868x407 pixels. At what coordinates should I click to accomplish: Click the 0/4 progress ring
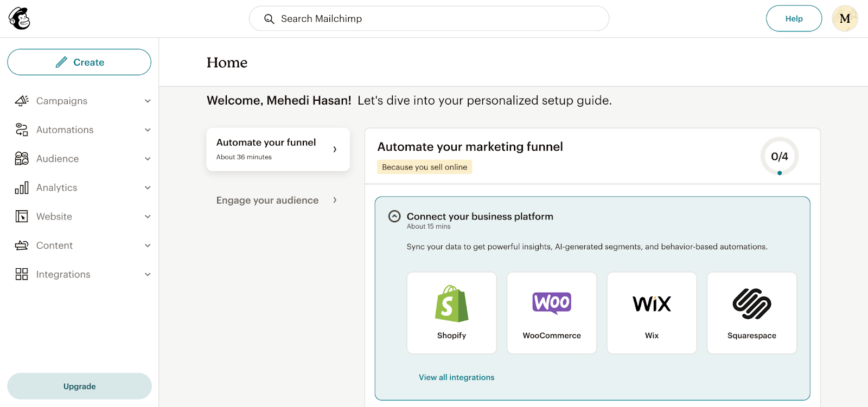point(780,156)
